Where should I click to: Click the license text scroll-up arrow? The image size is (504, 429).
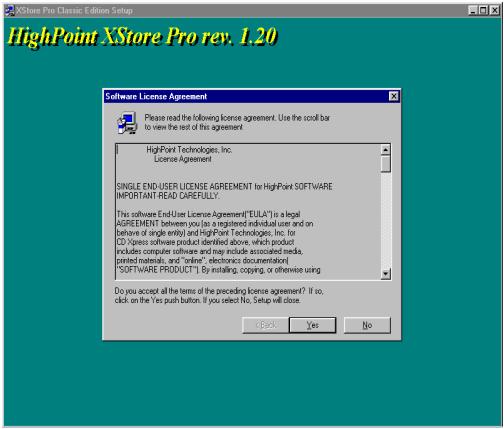[x=385, y=150]
